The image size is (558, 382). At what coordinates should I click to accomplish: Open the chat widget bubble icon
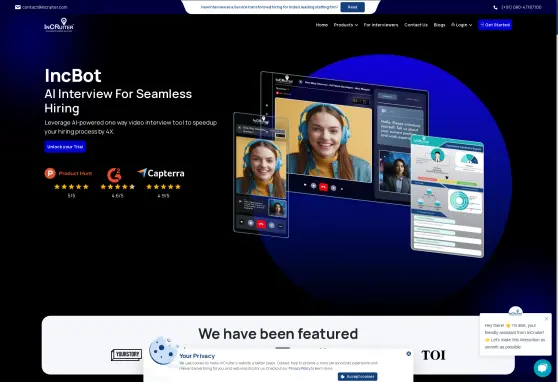[x=542, y=368]
